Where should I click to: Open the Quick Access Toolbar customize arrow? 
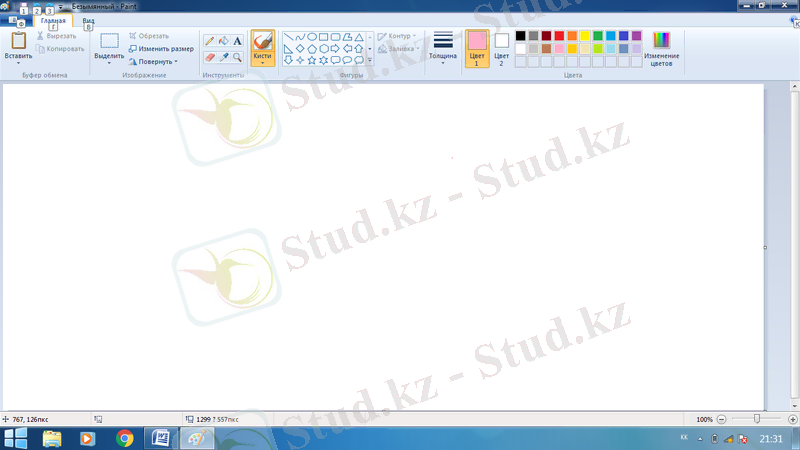60,7
